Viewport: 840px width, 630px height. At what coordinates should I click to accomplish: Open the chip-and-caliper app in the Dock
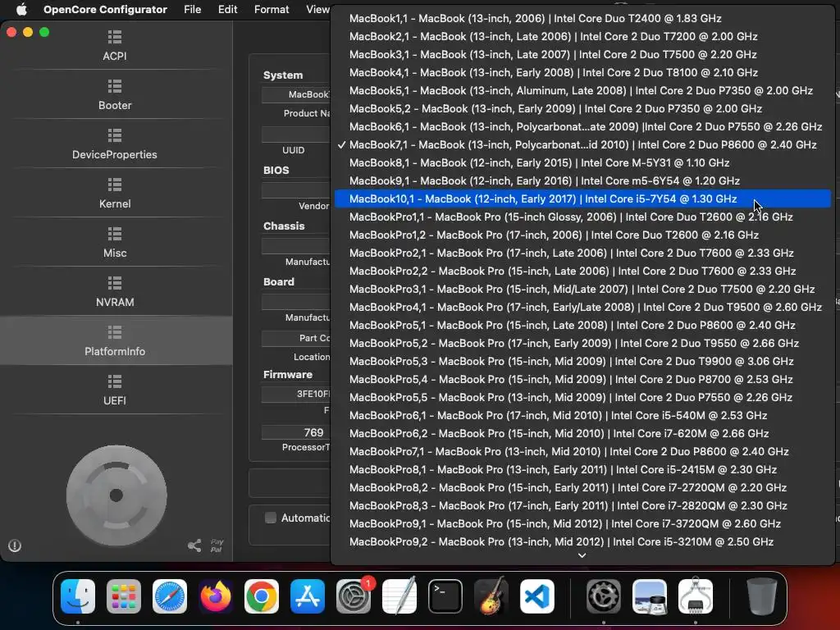pyautogui.click(x=696, y=596)
